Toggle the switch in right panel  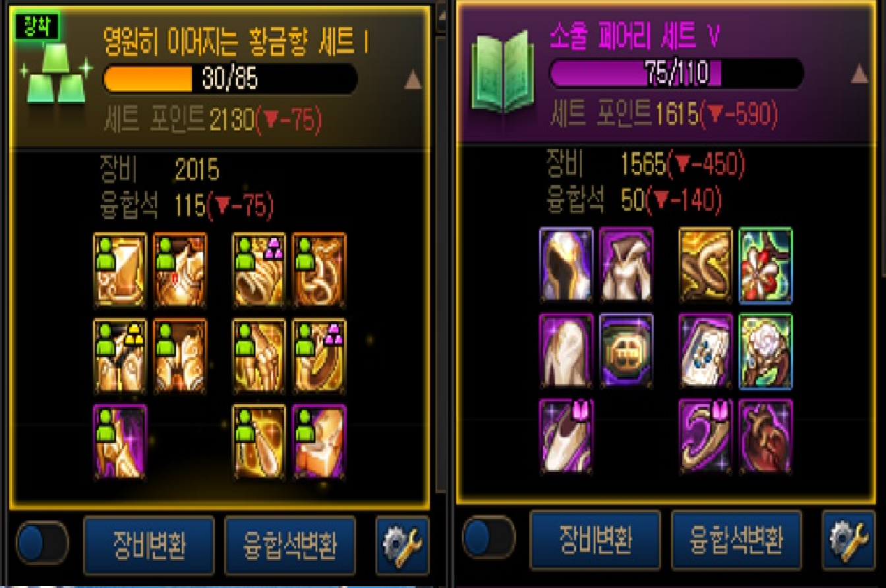(x=488, y=538)
